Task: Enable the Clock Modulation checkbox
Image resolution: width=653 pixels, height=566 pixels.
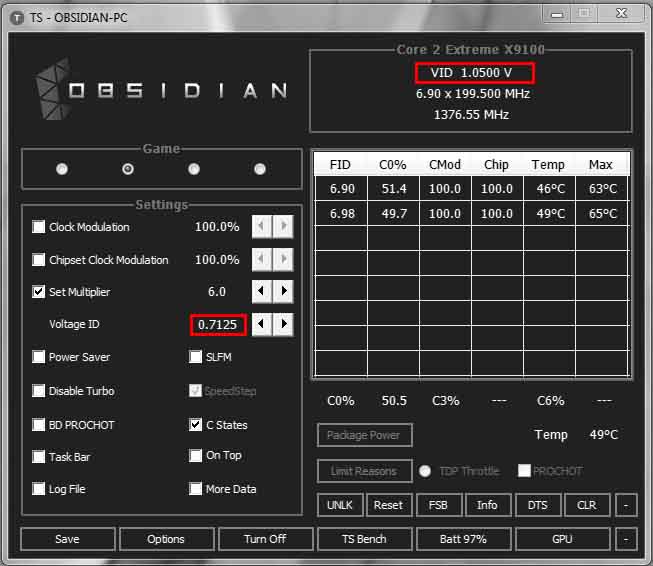Action: point(39,227)
